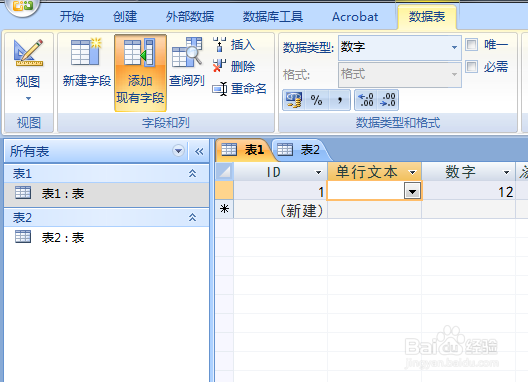This screenshot has height=382, width=528.
Task: Open 单行文本 column header dropdown
Action: (412, 173)
